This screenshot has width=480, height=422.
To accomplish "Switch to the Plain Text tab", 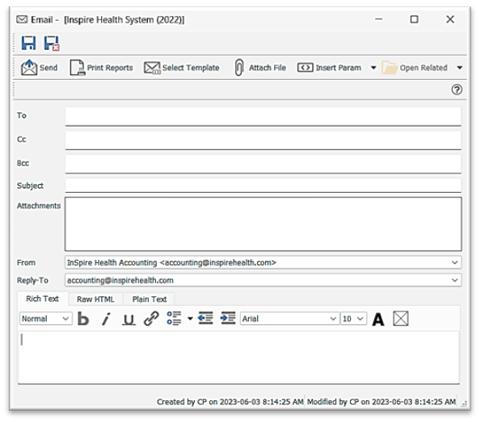I will click(x=149, y=299).
